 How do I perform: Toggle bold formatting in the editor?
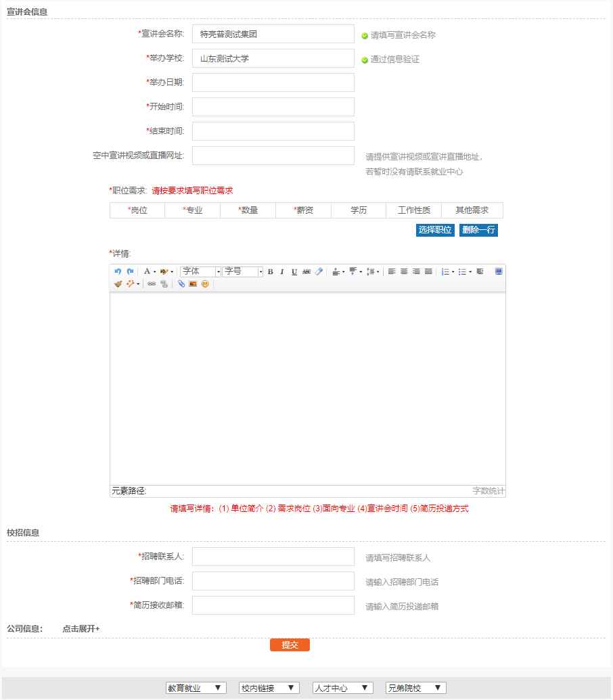[x=270, y=271]
